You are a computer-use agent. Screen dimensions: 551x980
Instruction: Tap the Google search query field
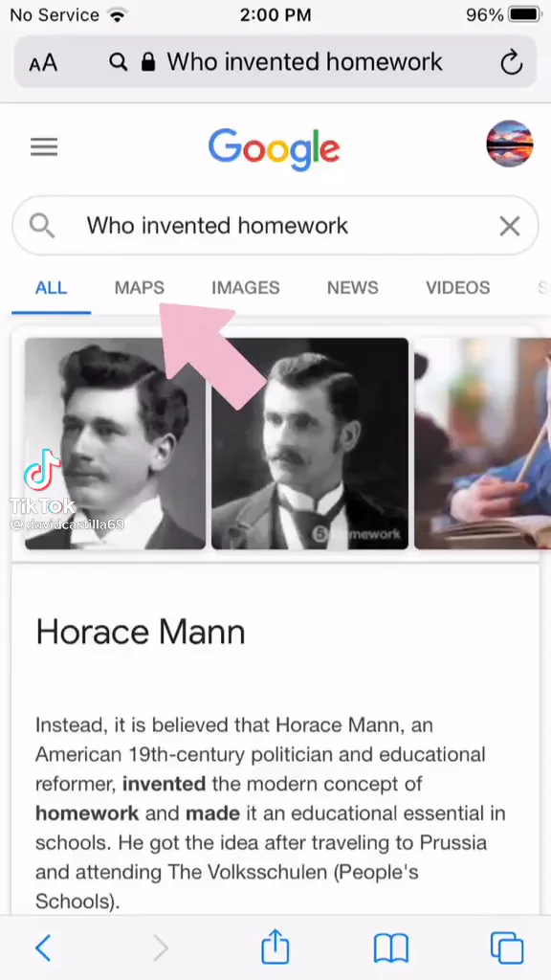point(275,226)
